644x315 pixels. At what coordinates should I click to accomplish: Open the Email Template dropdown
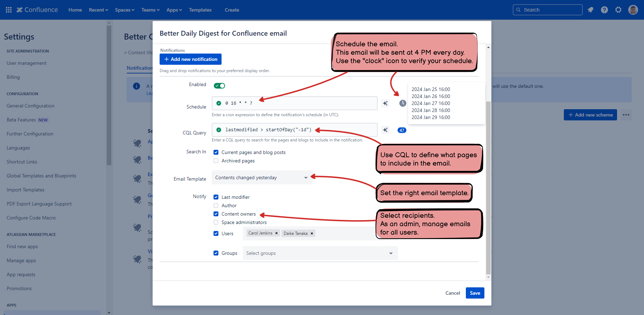[x=262, y=177]
